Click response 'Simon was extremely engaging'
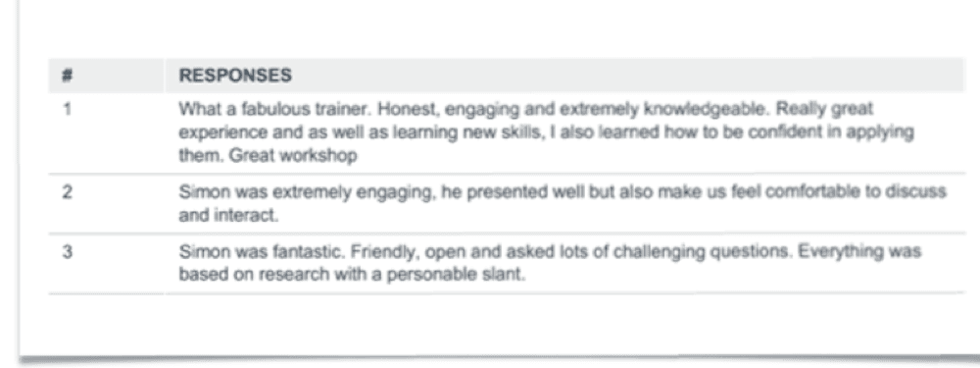 [563, 204]
